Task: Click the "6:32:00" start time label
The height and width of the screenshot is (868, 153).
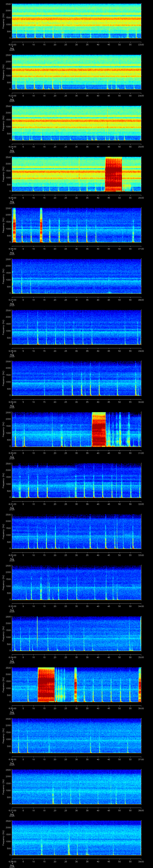Action: 12,555
